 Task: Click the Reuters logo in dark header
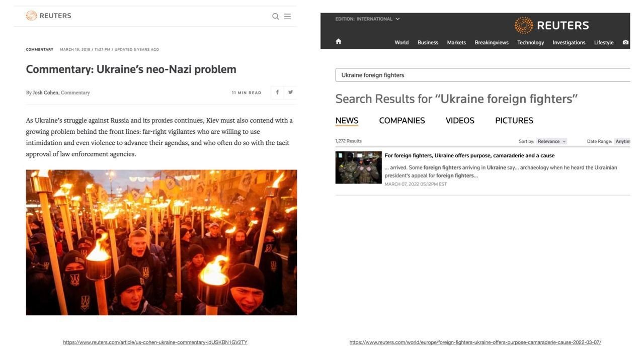[551, 25]
